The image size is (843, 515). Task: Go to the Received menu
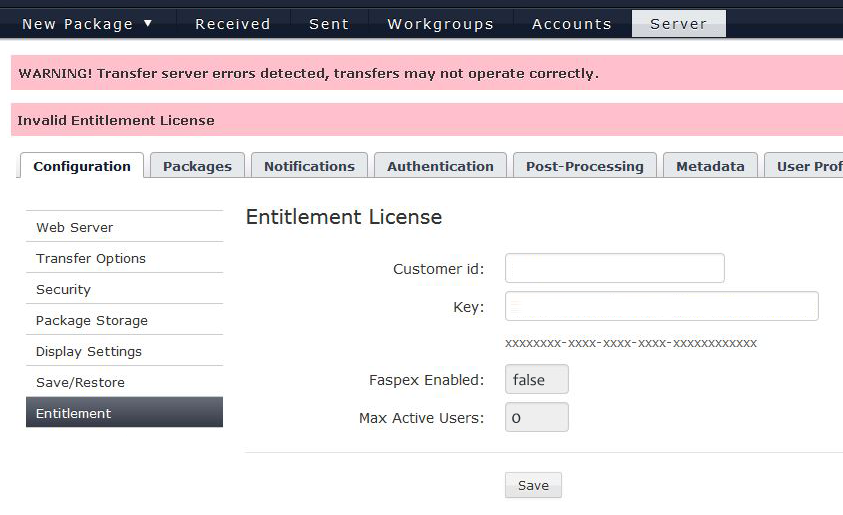pyautogui.click(x=233, y=24)
